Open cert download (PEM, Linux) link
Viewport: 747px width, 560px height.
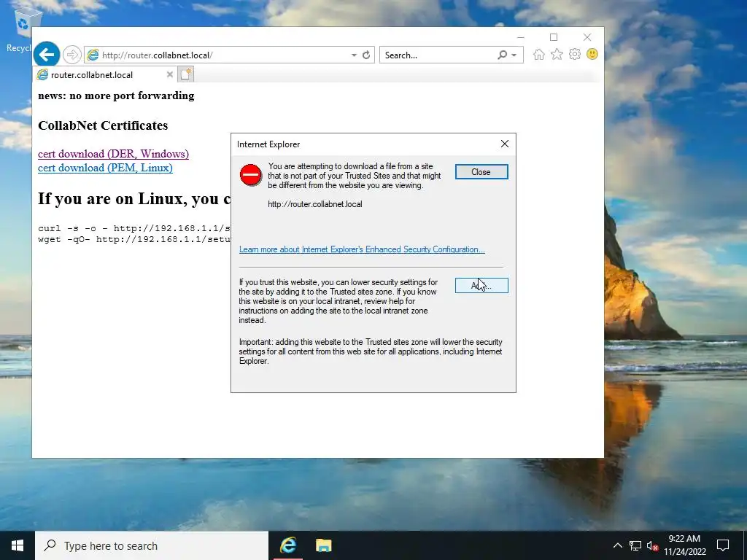coord(105,168)
